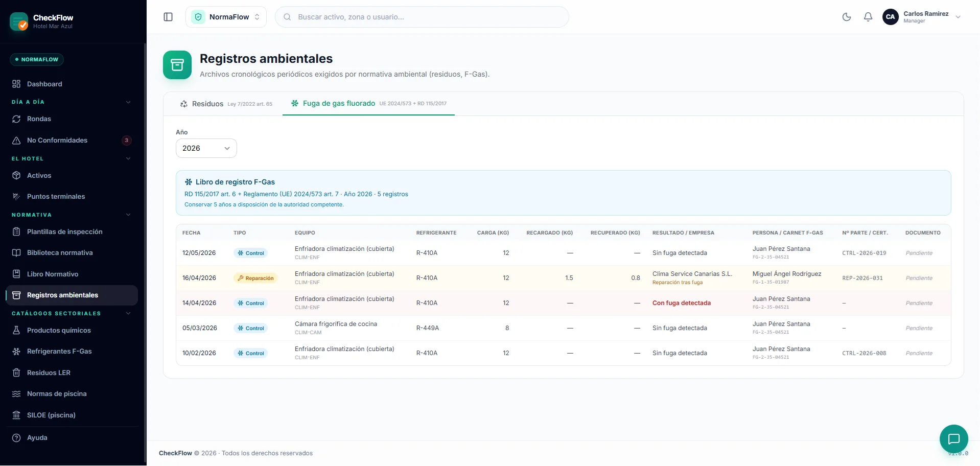The width and height of the screenshot is (980, 466).
Task: Click the green Registros ambientales header icon
Action: (x=177, y=65)
